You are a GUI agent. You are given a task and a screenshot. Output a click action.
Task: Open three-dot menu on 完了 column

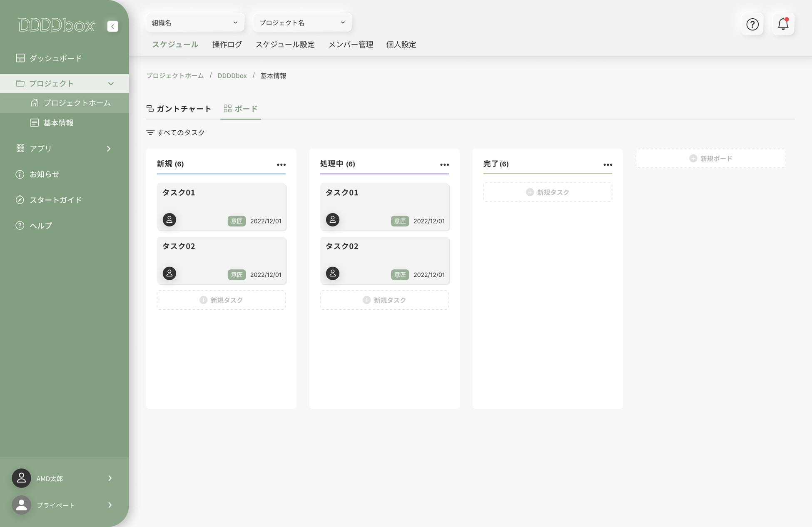pos(608,164)
